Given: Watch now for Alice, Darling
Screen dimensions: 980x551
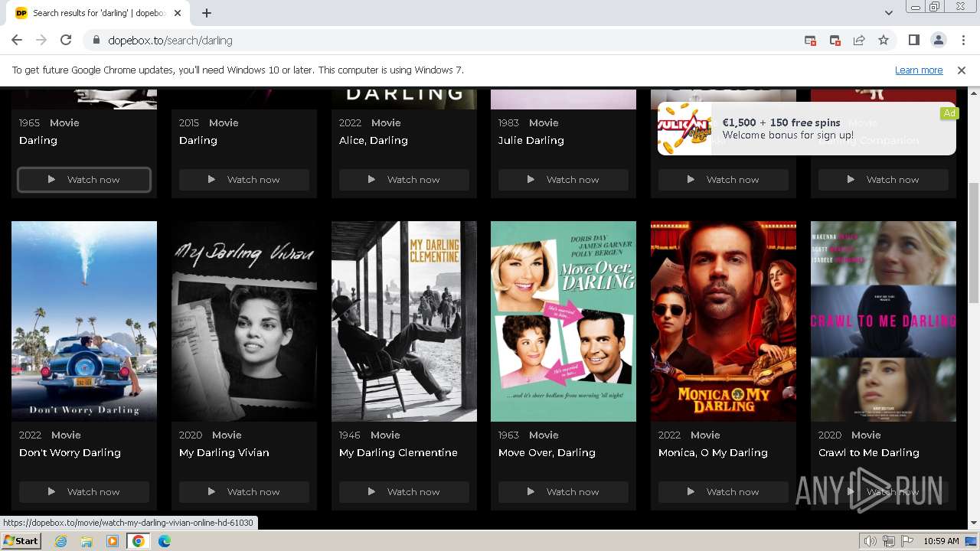Looking at the screenshot, I should 404,180.
